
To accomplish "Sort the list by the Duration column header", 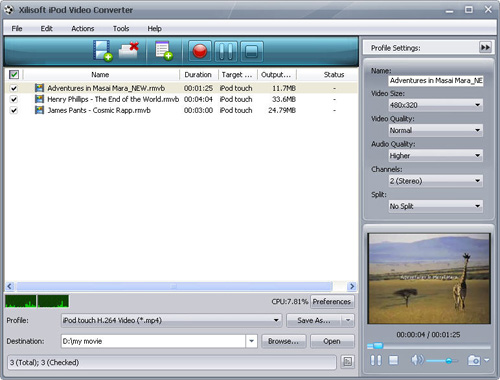I will (198, 74).
